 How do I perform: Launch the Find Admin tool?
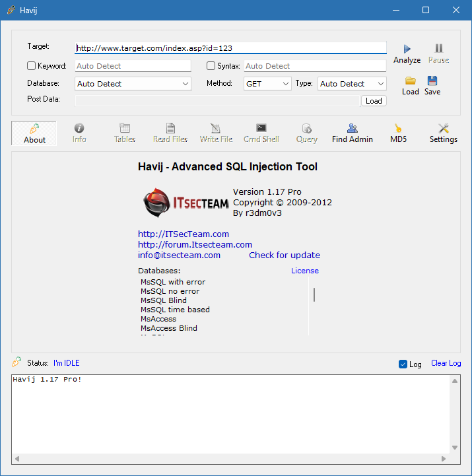[x=352, y=133]
